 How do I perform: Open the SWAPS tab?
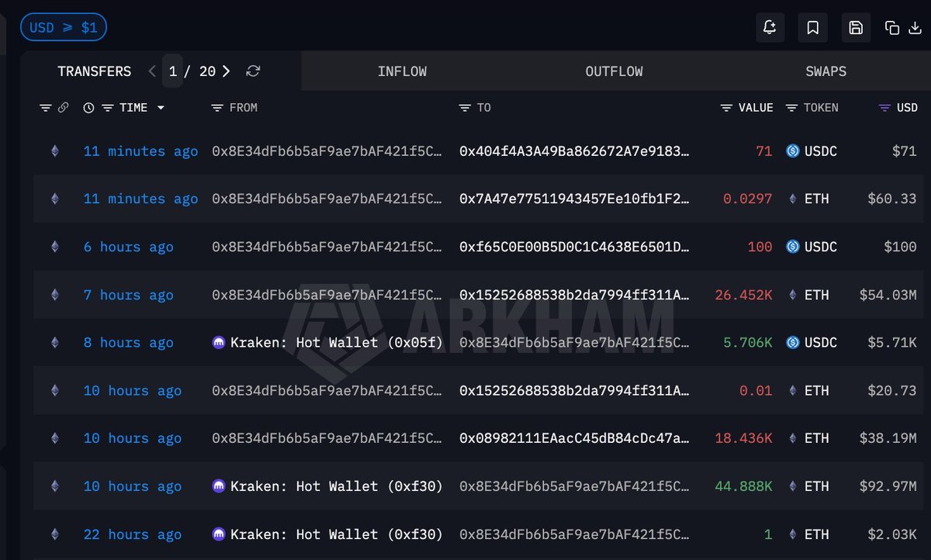[x=825, y=71]
